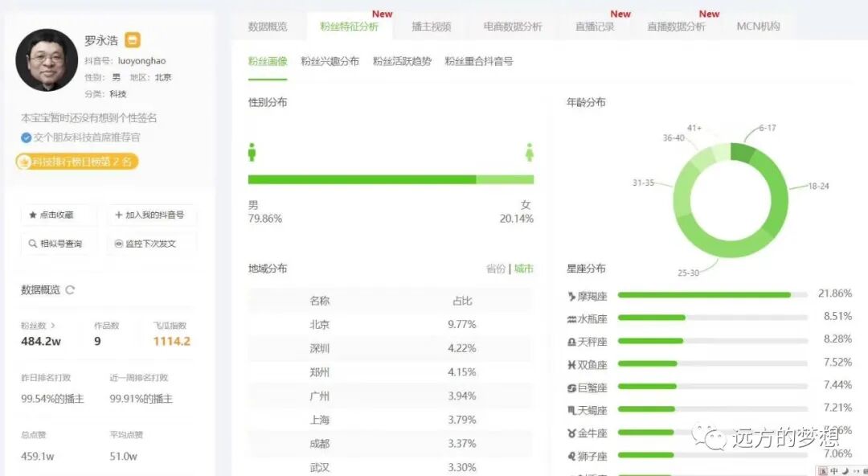Click the 天秤座 zodiac icon
The image size is (868, 476).
click(571, 343)
